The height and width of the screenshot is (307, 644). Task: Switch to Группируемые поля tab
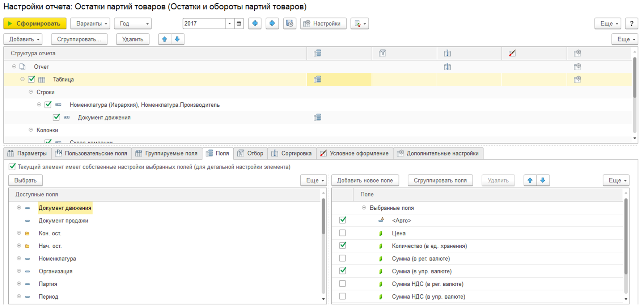(166, 153)
